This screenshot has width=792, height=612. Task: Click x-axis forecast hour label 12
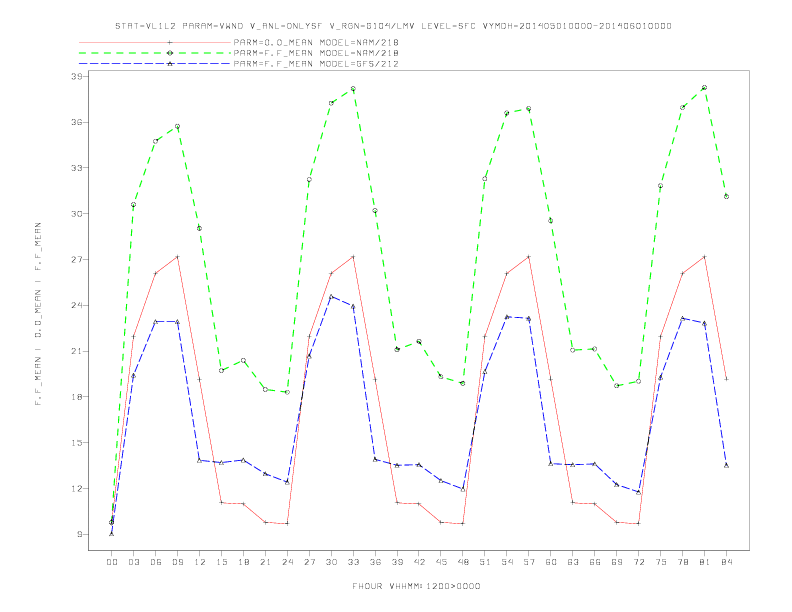point(200,562)
